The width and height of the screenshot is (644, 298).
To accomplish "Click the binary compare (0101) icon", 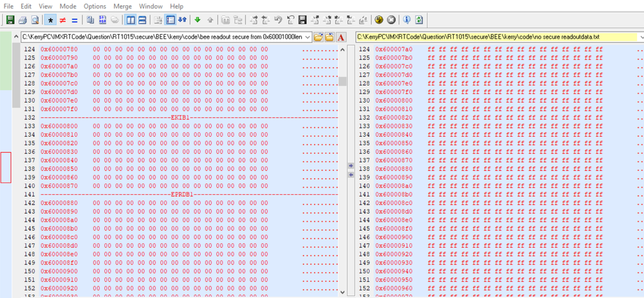I will pos(102,20).
